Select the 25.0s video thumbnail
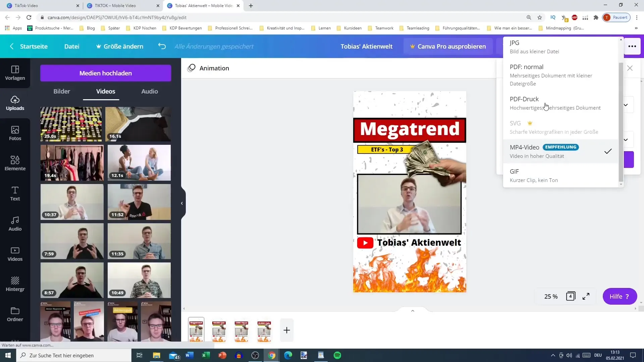This screenshot has height=362, width=644. click(x=71, y=124)
